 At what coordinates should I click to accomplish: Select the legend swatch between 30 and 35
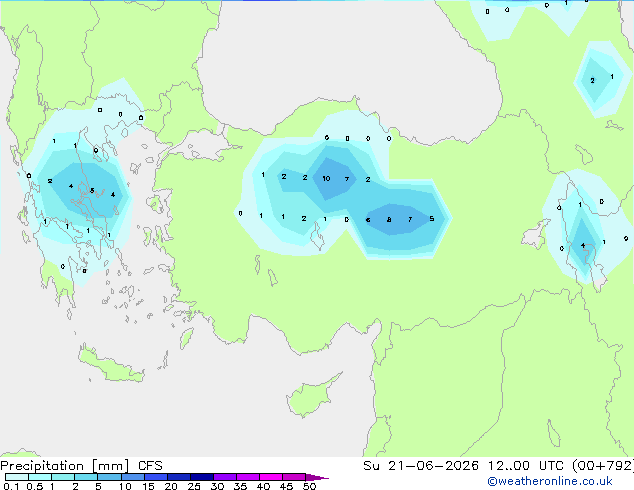(x=224, y=477)
